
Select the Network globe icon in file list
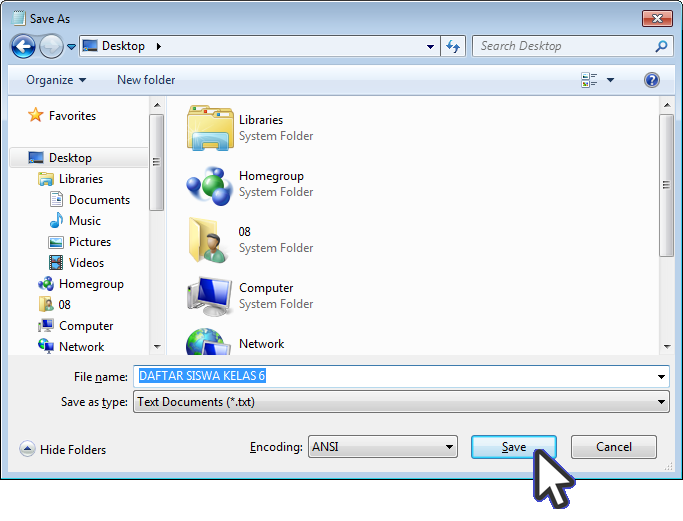tap(208, 342)
